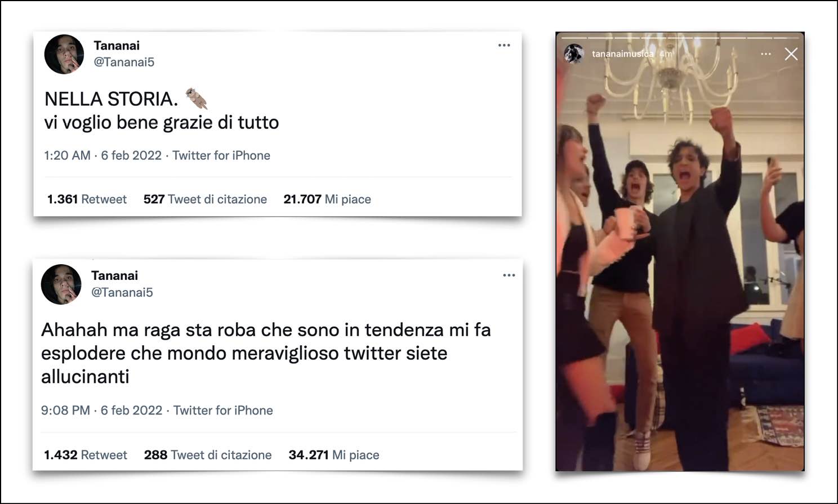Open 288 Tweet di citazione
The width and height of the screenshot is (838, 504).
click(208, 454)
